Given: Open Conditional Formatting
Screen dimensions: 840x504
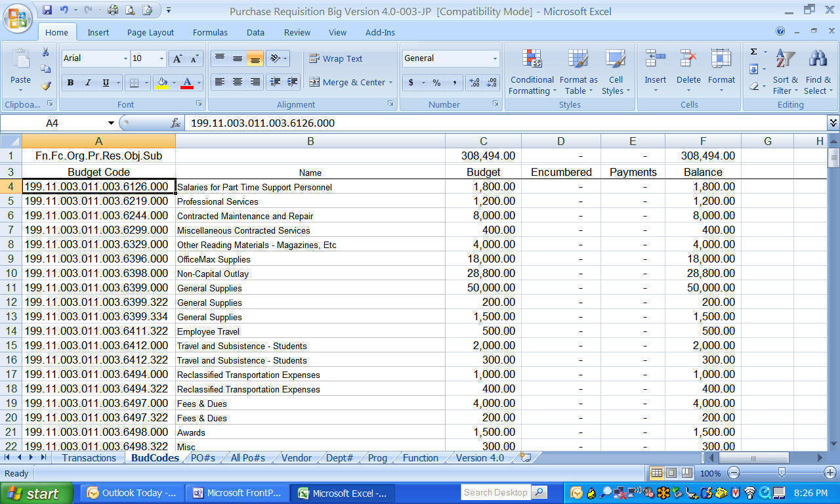Looking at the screenshot, I should pos(532,72).
